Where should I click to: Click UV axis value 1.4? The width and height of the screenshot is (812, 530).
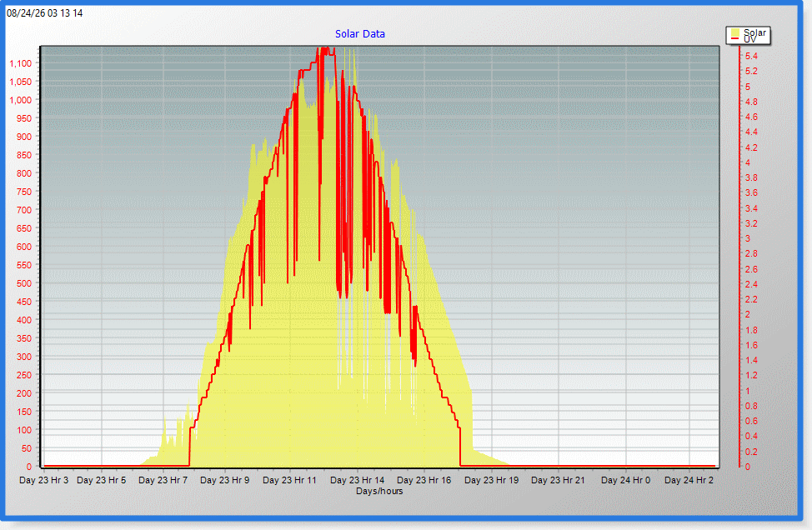tap(751, 360)
